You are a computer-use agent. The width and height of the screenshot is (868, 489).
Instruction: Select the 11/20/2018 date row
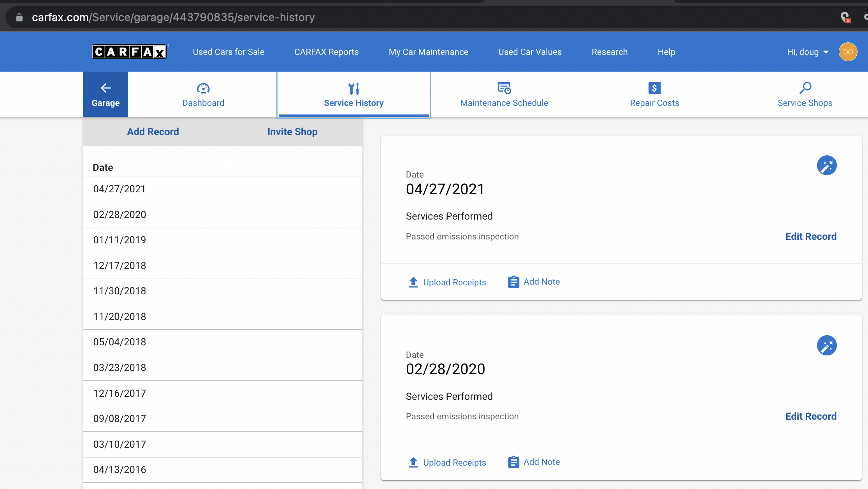pos(223,317)
